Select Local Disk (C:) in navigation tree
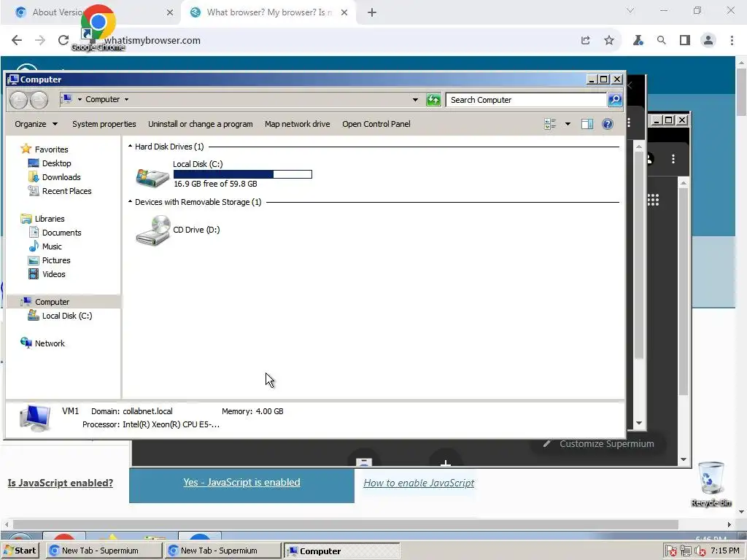The height and width of the screenshot is (560, 747). [66, 316]
